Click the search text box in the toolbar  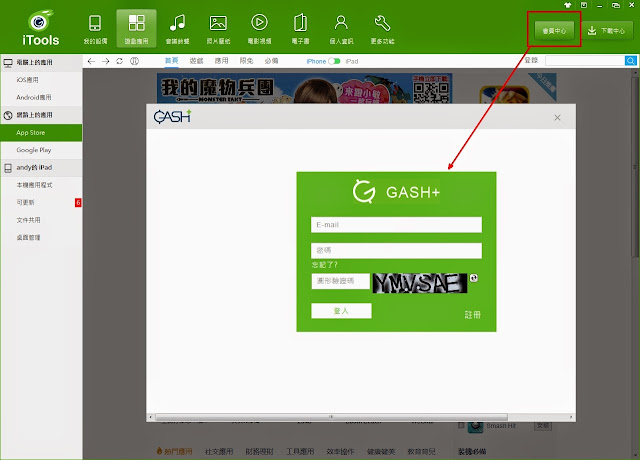584,61
